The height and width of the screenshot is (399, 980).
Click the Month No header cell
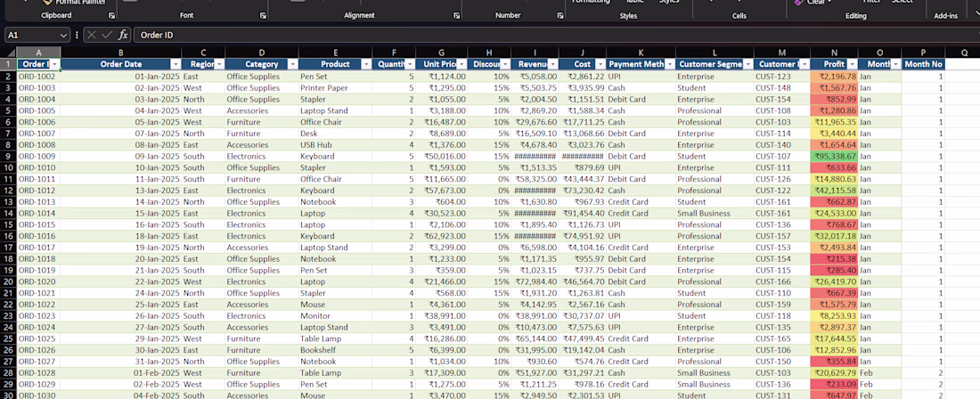point(923,64)
